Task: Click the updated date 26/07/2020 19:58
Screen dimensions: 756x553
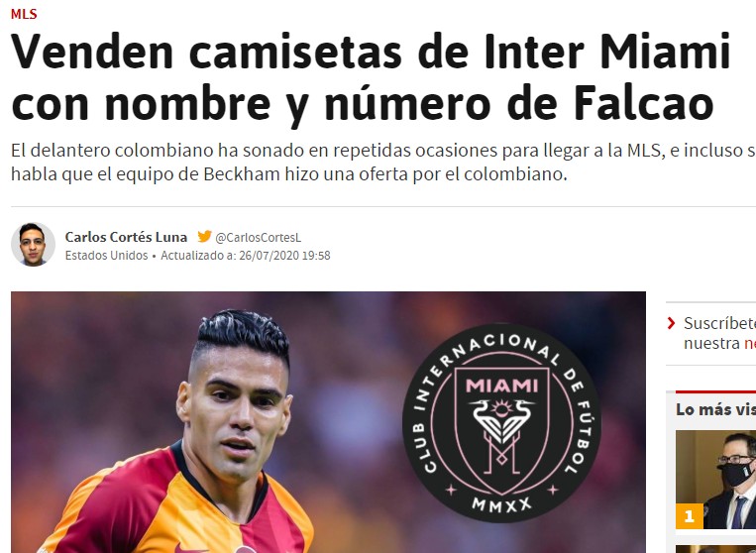Action: click(x=284, y=255)
